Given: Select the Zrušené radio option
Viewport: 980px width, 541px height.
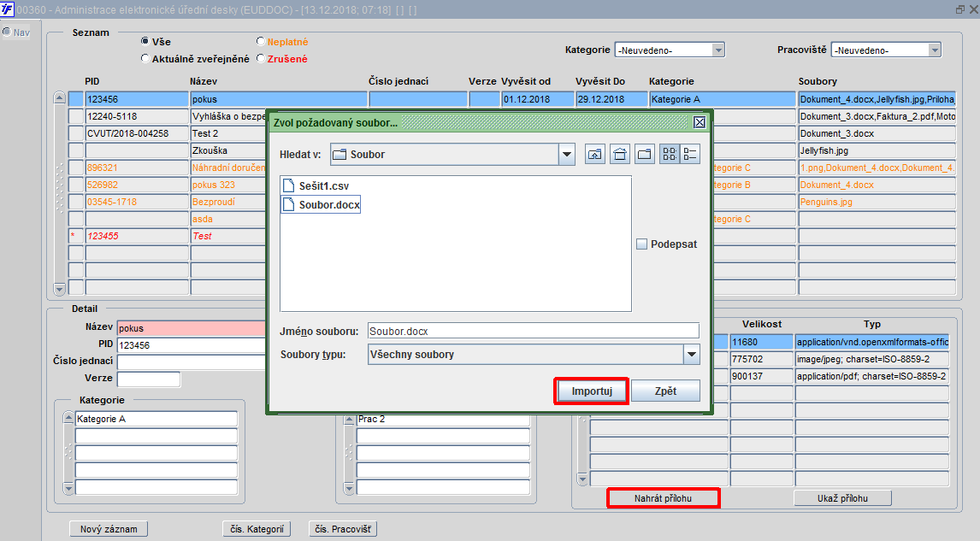Looking at the screenshot, I should [261, 58].
